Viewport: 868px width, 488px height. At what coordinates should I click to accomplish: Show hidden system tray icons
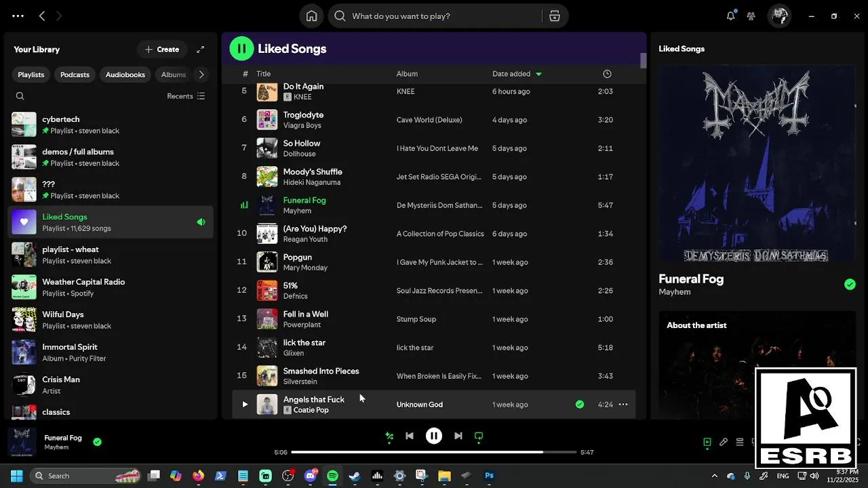coord(714,476)
